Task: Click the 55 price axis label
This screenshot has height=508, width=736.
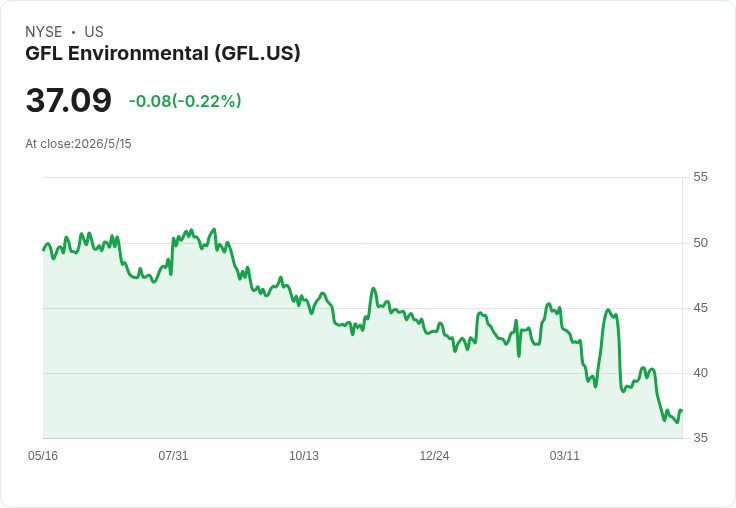Action: point(700,177)
